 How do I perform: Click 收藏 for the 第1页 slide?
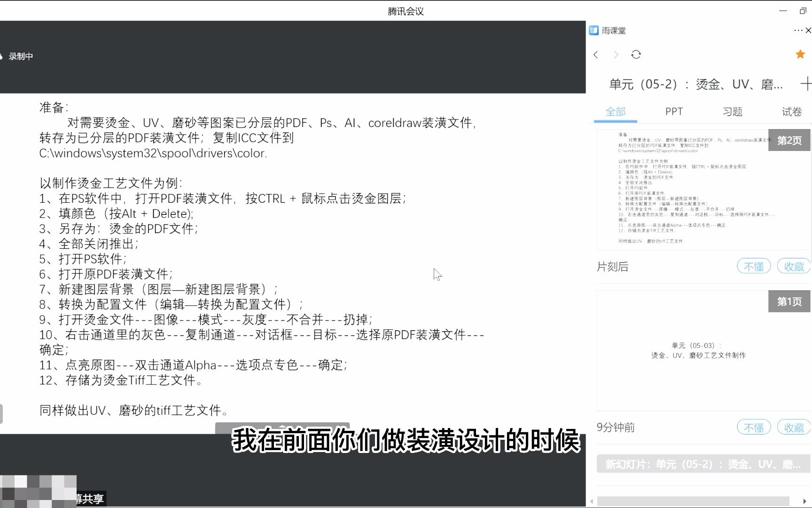pyautogui.click(x=794, y=428)
